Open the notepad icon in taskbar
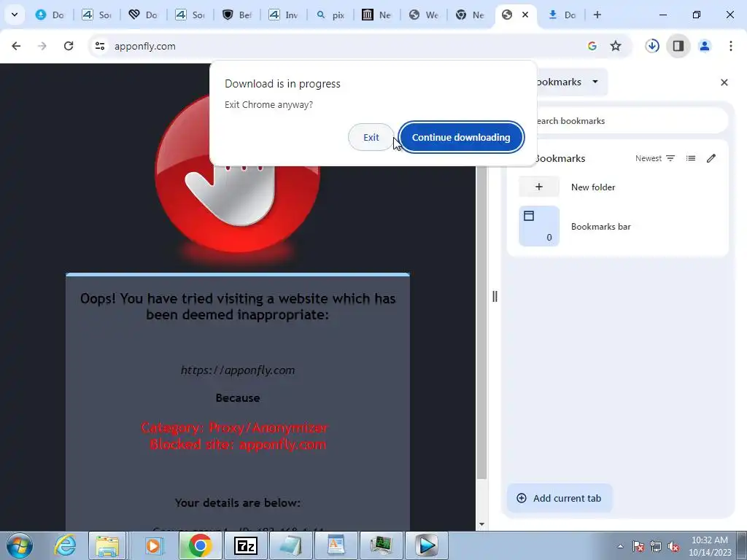 click(290, 545)
